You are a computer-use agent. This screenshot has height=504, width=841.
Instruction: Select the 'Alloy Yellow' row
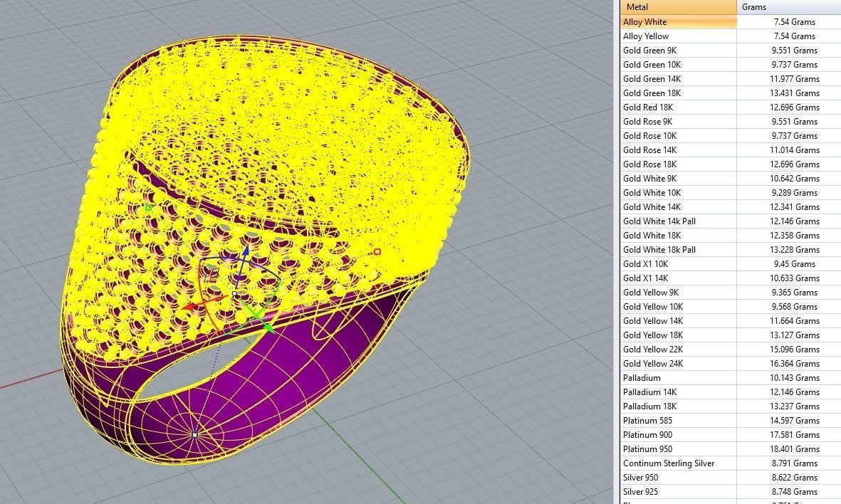(x=731, y=36)
